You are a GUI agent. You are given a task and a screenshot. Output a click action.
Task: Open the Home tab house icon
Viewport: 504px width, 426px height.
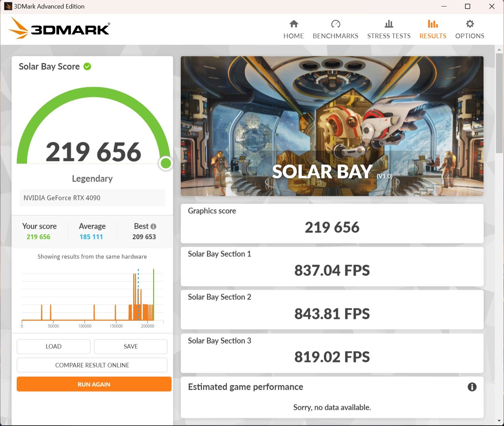coord(294,24)
